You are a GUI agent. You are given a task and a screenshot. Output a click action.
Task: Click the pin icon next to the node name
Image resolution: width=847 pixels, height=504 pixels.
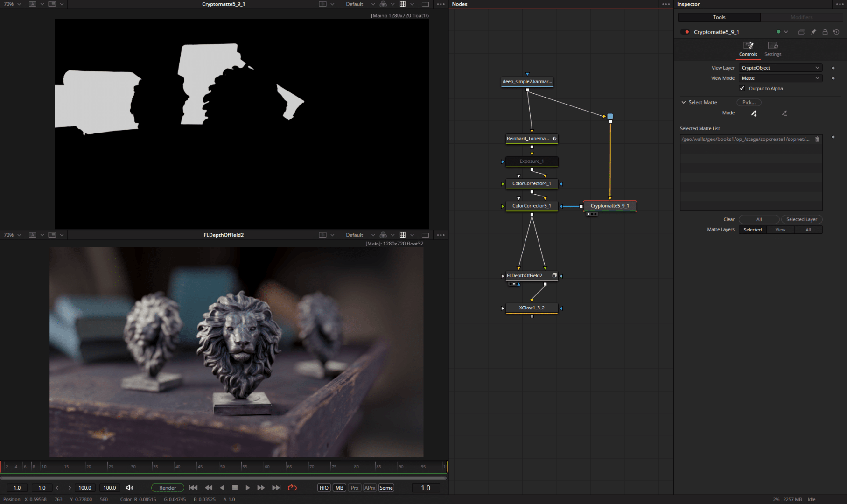pos(813,32)
